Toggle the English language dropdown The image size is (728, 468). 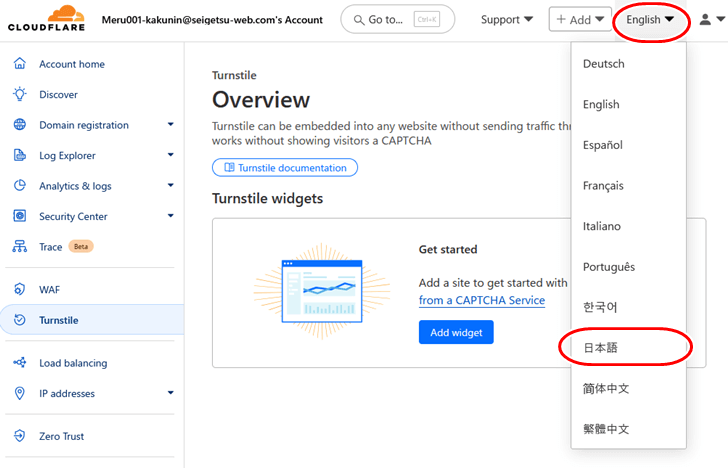pos(650,20)
